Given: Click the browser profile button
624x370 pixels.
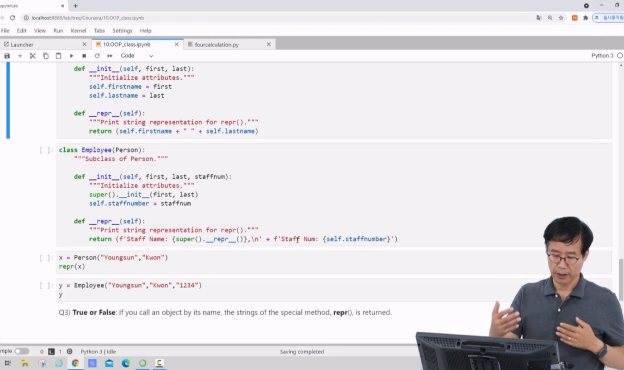Looking at the screenshot, I should (x=608, y=18).
